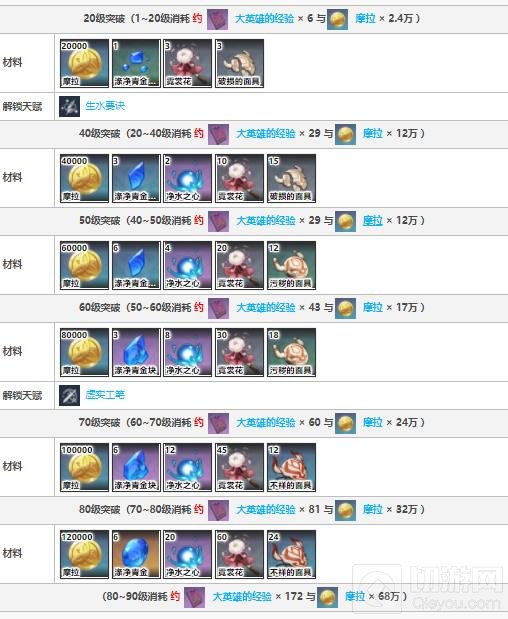Select the 120000 Mora icon
The width and height of the screenshot is (508, 619).
tap(84, 554)
